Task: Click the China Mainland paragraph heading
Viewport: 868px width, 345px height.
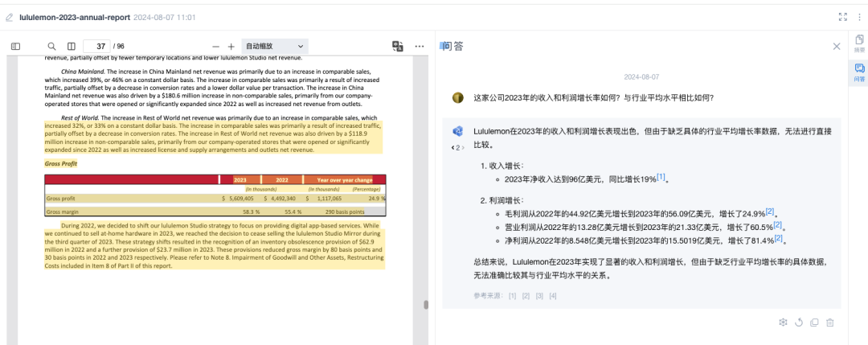Action: [x=83, y=72]
